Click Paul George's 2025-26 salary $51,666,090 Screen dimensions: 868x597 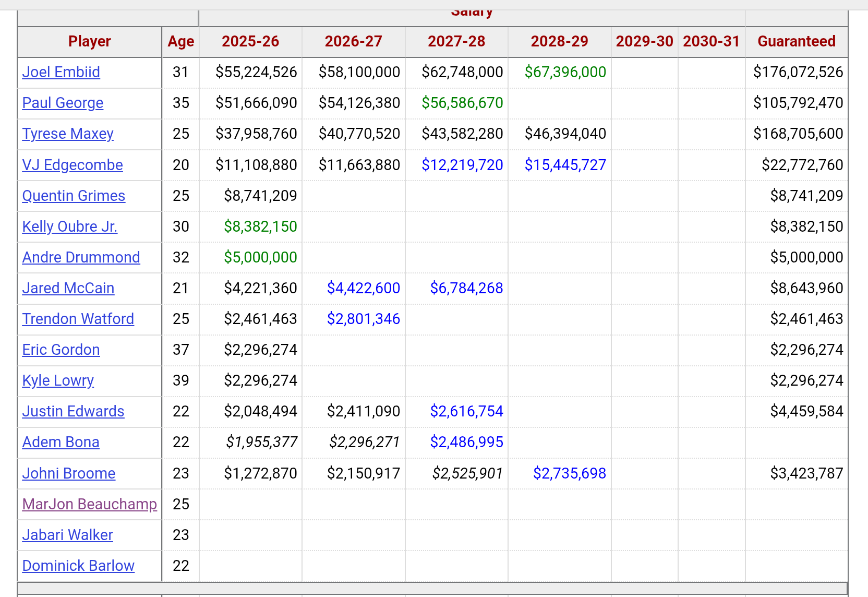[x=256, y=103]
